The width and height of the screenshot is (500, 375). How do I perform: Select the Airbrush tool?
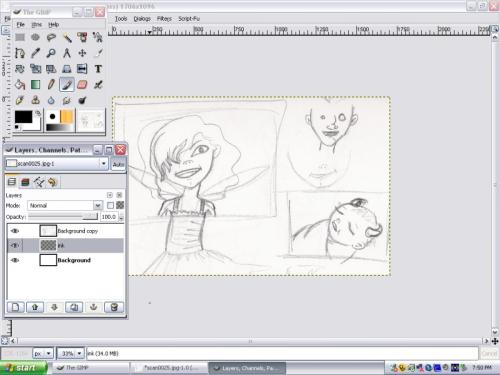[x=98, y=85]
